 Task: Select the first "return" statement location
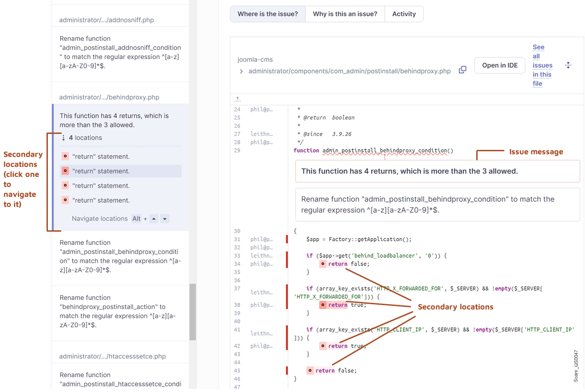point(101,156)
